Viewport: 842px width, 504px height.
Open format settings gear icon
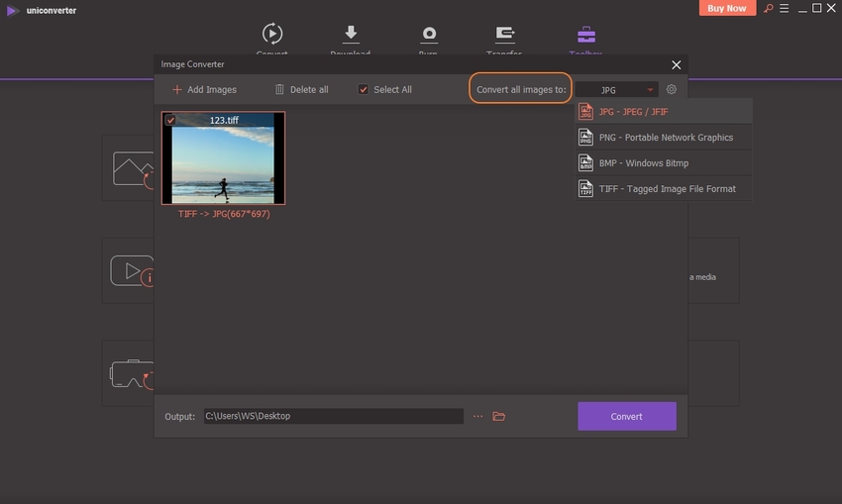[672, 89]
